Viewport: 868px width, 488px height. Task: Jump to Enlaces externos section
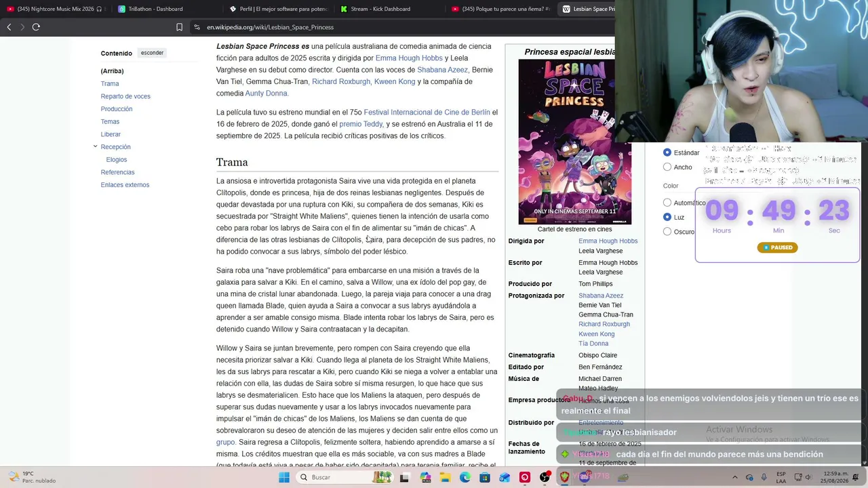pyautogui.click(x=125, y=185)
